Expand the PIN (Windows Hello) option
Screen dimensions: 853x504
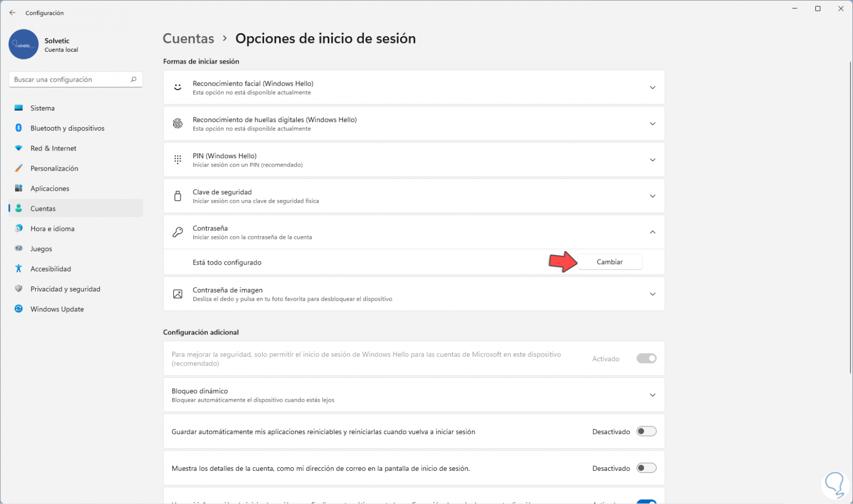pos(652,160)
